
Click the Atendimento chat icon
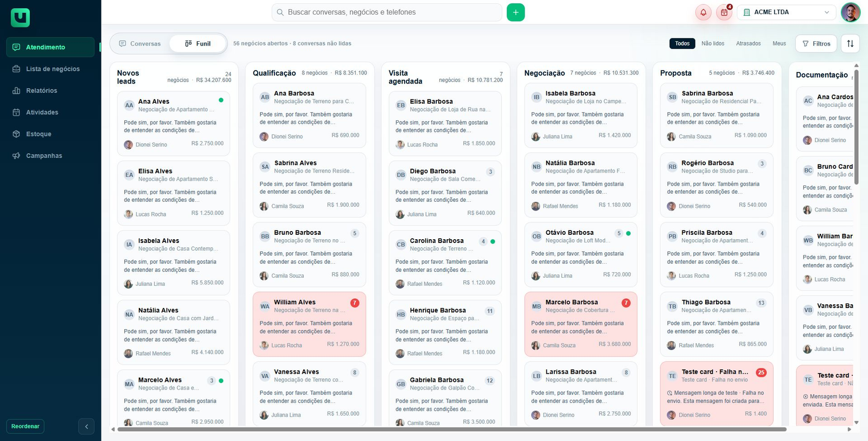(x=16, y=47)
